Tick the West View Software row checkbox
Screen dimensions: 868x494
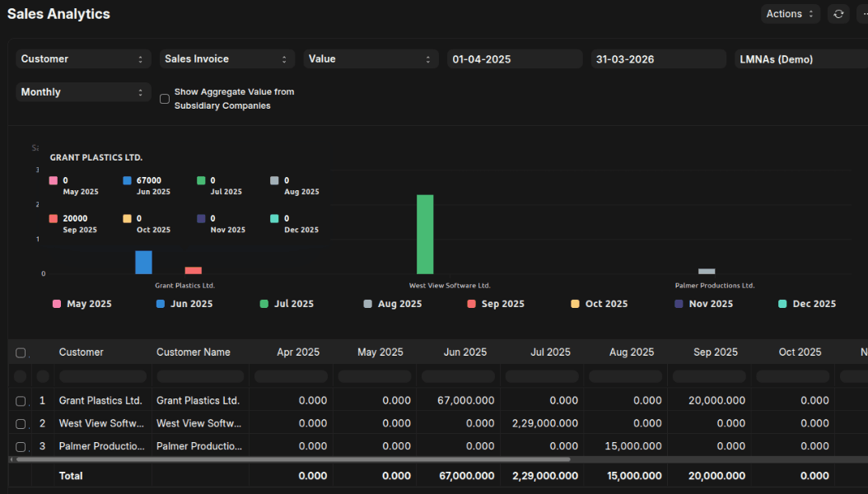21,423
